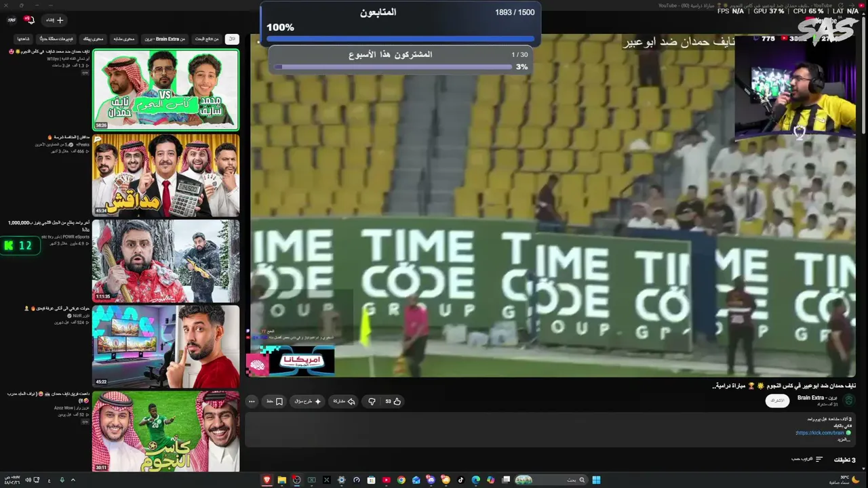Play the نايف حمدان VS محمد شايف thumbnail
Image resolution: width=868 pixels, height=488 pixels.
(165, 89)
